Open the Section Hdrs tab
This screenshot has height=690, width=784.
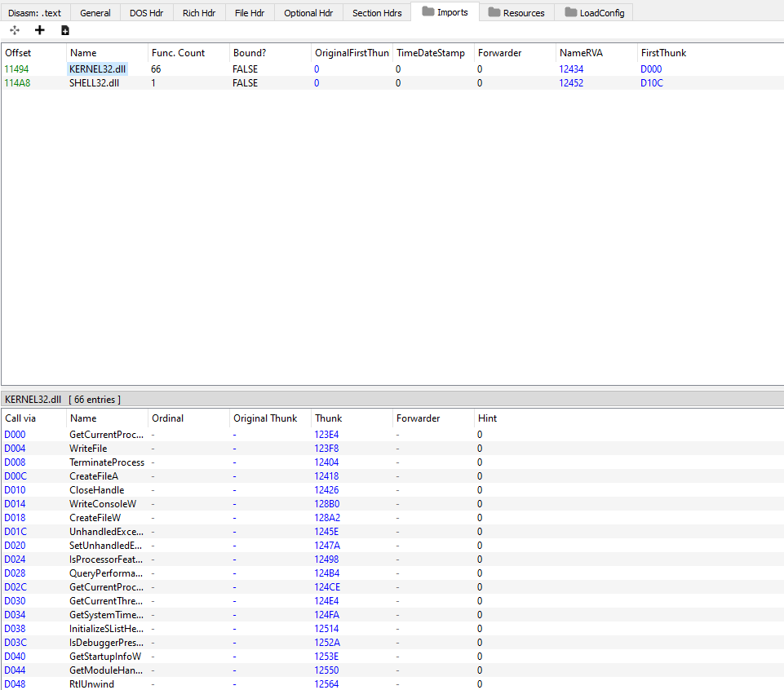coord(377,13)
